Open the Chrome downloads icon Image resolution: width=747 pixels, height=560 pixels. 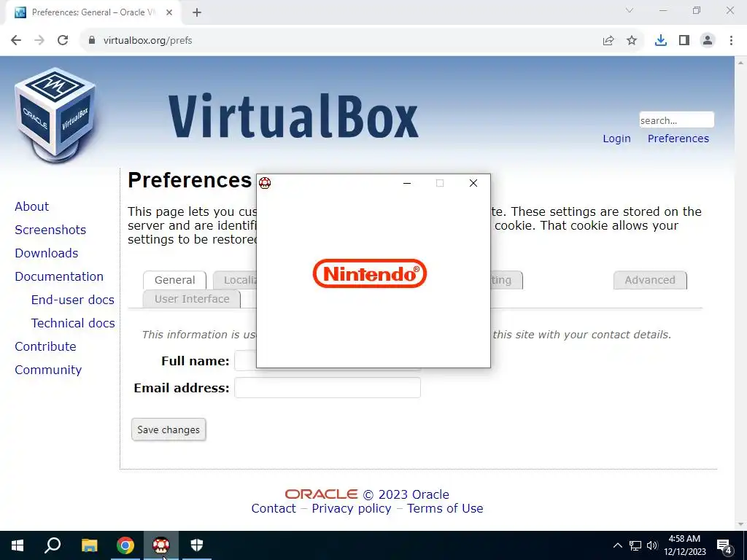tap(661, 41)
